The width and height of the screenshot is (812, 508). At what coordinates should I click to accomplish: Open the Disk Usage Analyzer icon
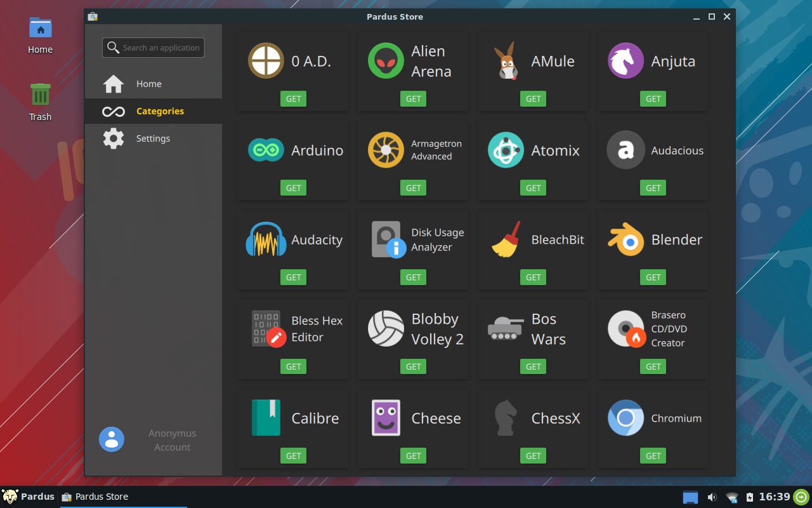(385, 239)
